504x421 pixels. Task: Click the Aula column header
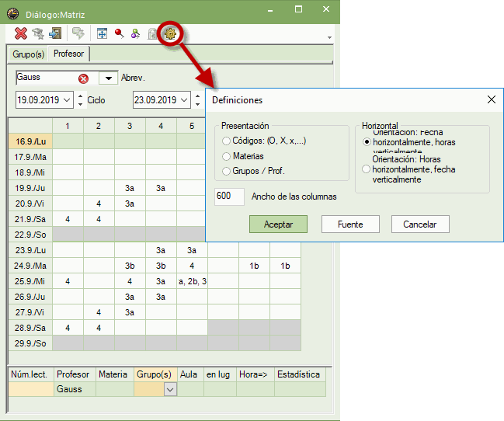(190, 374)
